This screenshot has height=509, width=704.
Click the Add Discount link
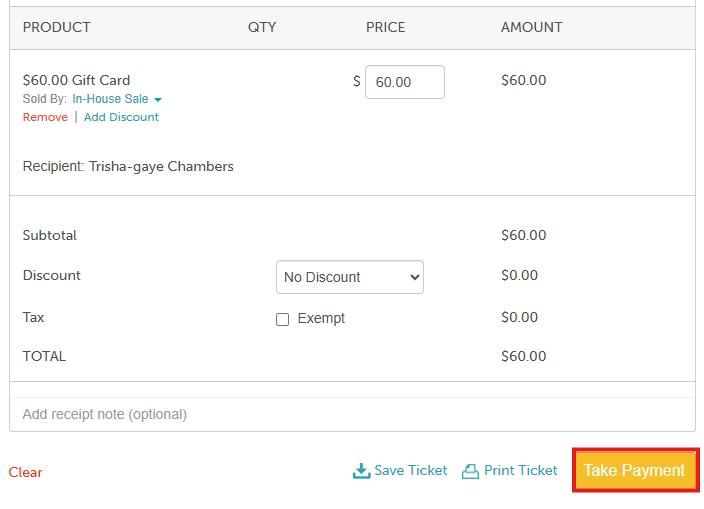click(x=121, y=117)
